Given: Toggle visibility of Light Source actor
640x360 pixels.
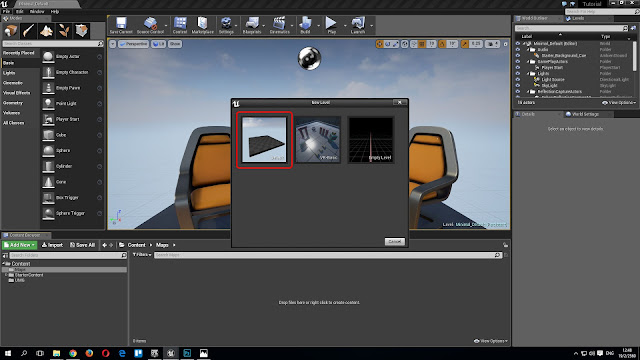Looking at the screenshot, I should click(x=518, y=80).
